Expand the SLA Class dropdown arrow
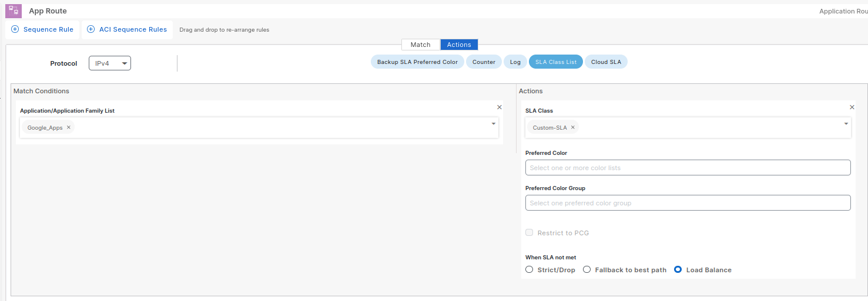 coord(846,124)
